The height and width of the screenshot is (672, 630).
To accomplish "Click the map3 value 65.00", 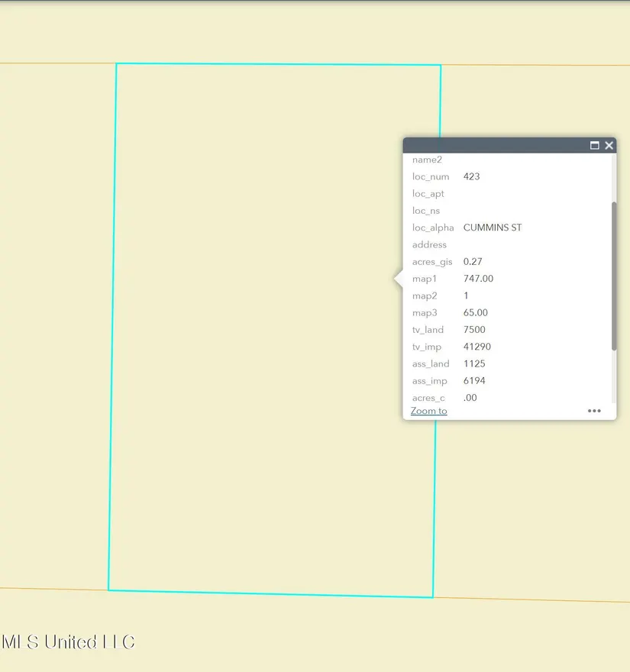I will [x=475, y=312].
